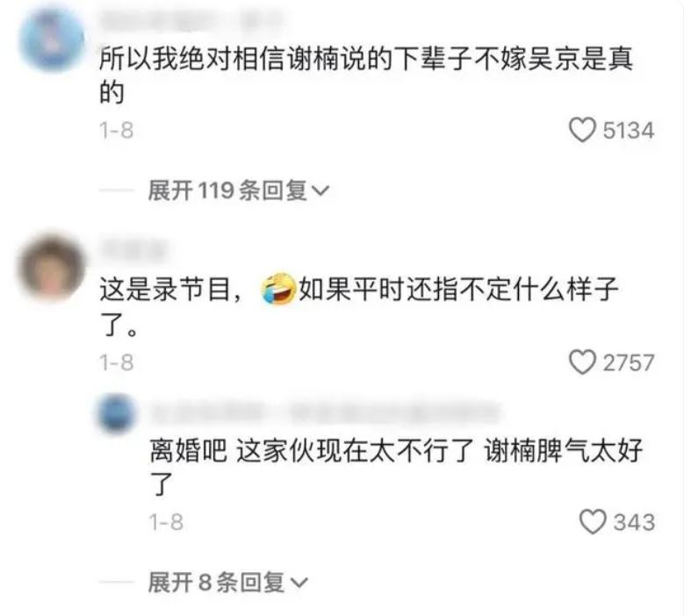This screenshot has height=616, width=698.
Task: Select the comment starting with 这是录节目
Action: tap(359, 306)
